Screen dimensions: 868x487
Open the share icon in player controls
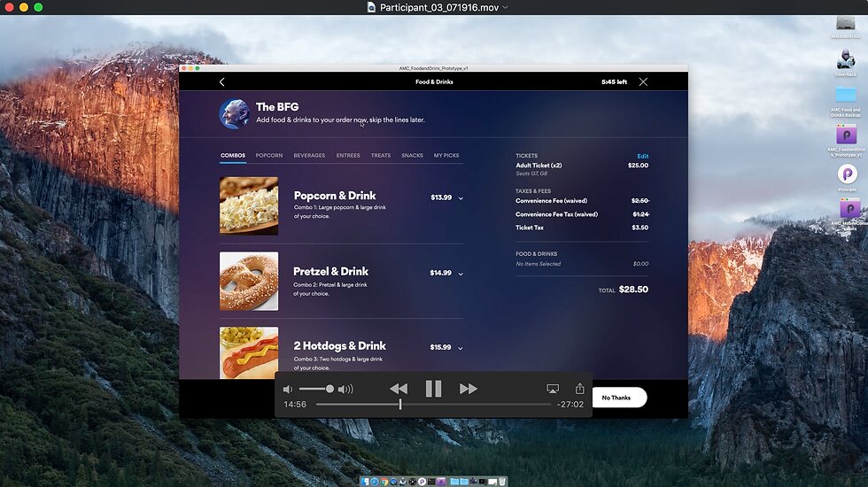[579, 389]
